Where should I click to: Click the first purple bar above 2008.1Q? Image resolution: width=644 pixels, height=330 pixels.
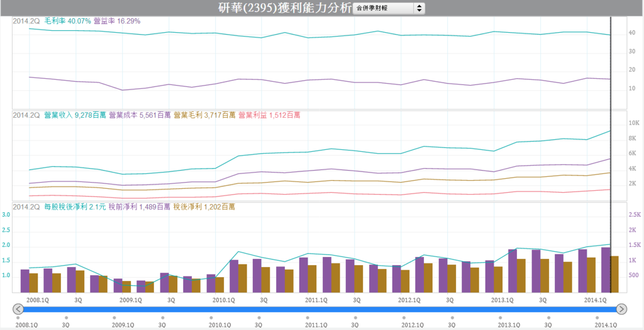click(x=25, y=281)
